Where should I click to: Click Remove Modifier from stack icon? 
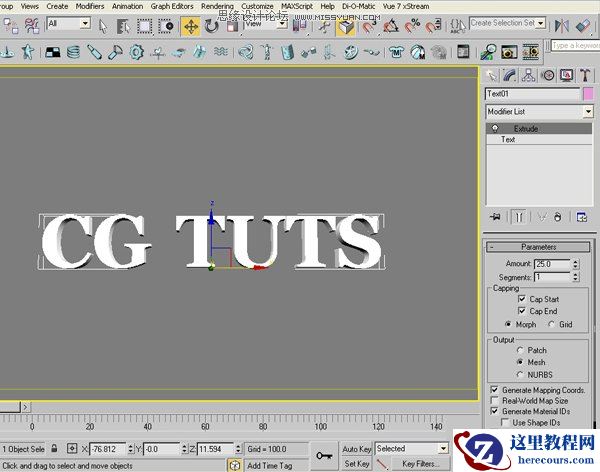pyautogui.click(x=558, y=217)
